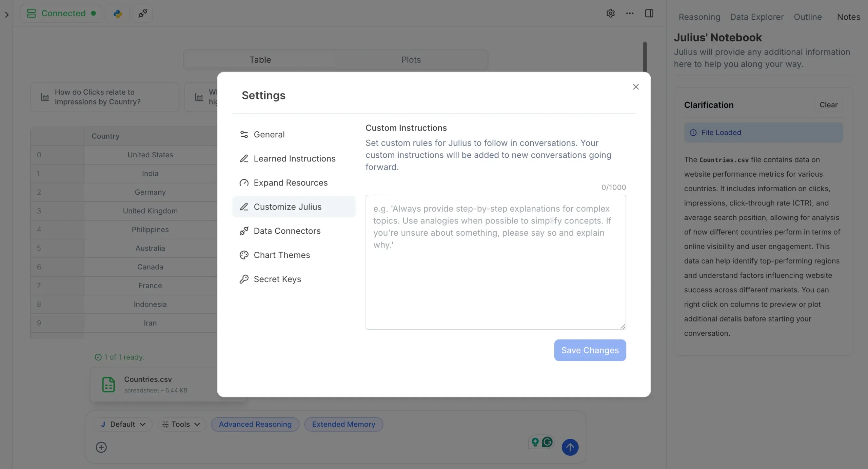Open the Secret Keys settings section
The width and height of the screenshot is (868, 469).
[277, 279]
